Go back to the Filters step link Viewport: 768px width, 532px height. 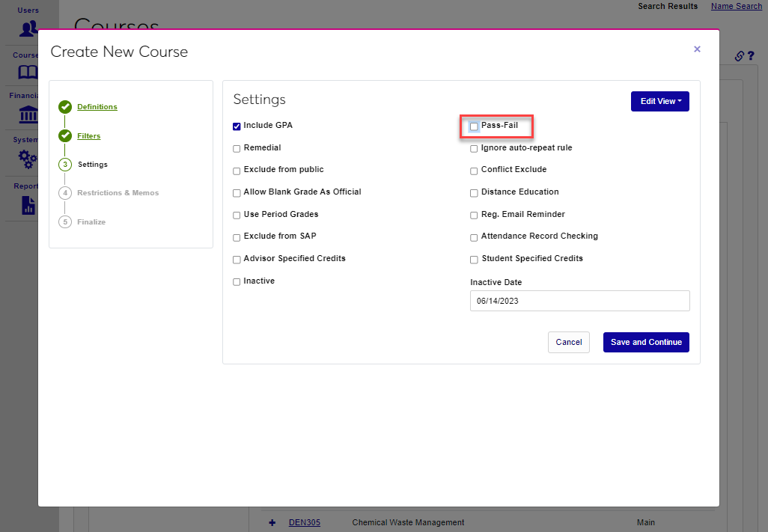[x=88, y=136]
